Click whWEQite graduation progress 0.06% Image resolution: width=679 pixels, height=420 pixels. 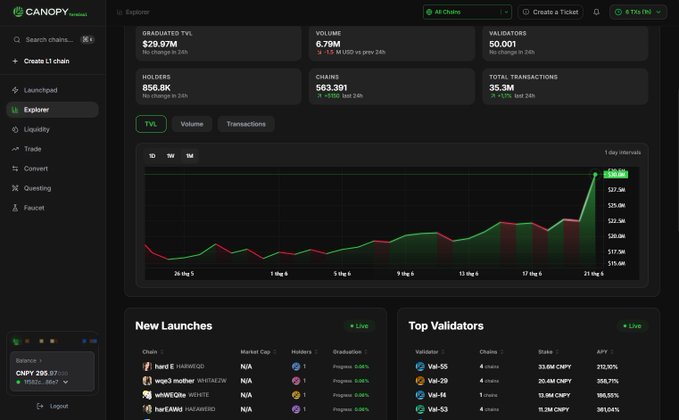pyautogui.click(x=351, y=395)
